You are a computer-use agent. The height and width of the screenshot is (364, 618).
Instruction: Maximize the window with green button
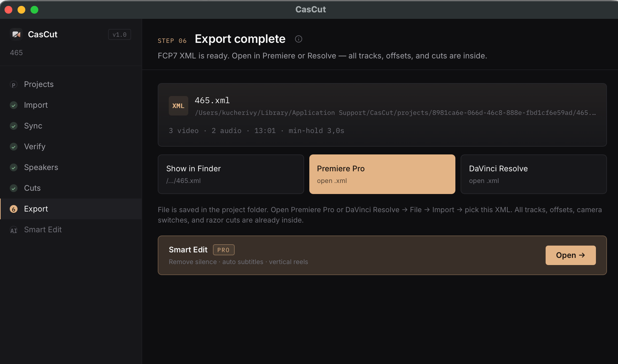tap(34, 10)
